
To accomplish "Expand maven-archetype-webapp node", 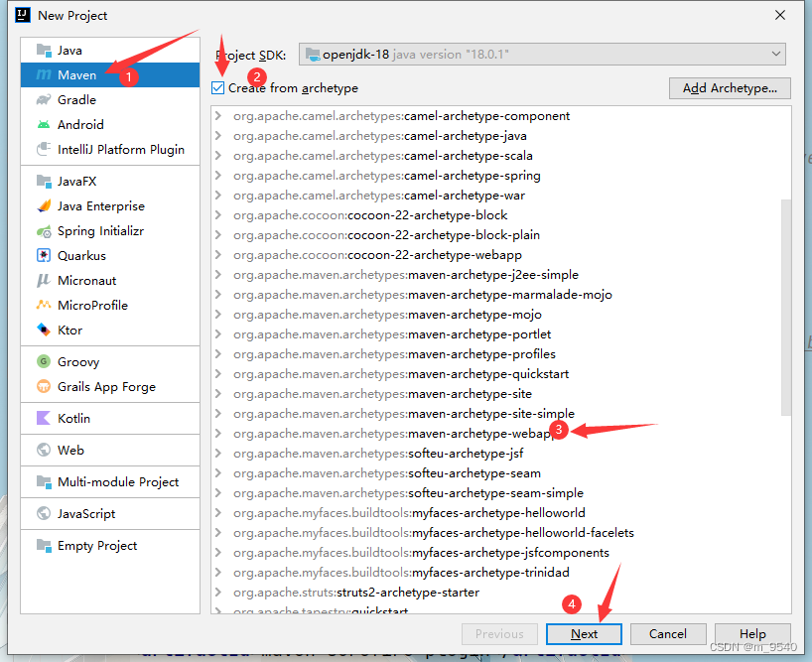I will [x=218, y=433].
